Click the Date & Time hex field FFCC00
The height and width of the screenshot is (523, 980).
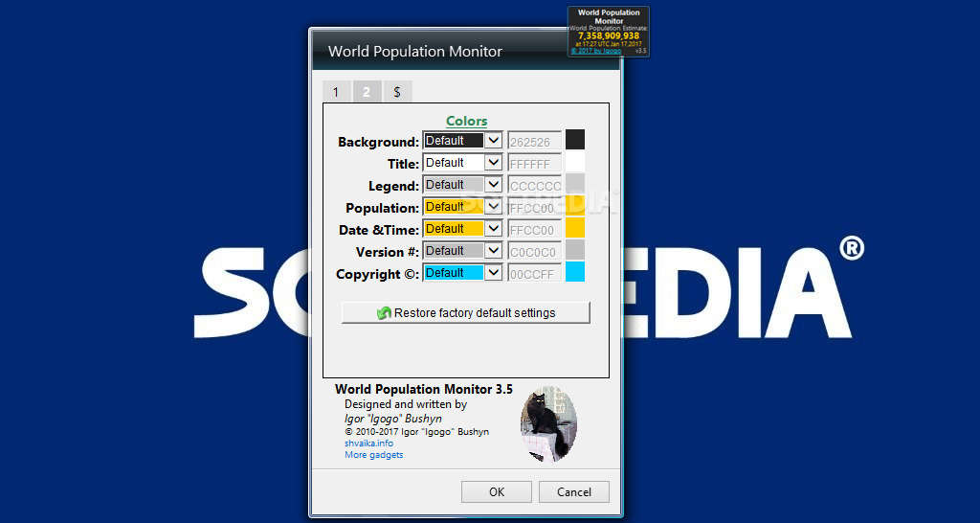click(x=534, y=230)
